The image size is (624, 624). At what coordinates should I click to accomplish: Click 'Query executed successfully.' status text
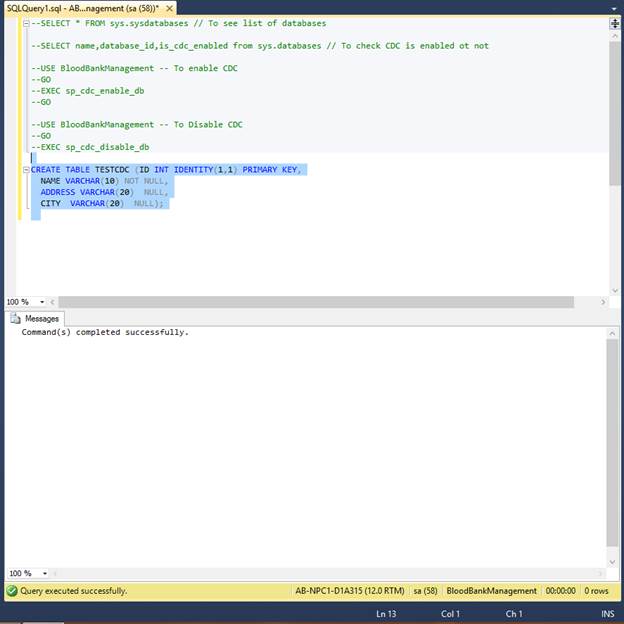click(x=74, y=591)
